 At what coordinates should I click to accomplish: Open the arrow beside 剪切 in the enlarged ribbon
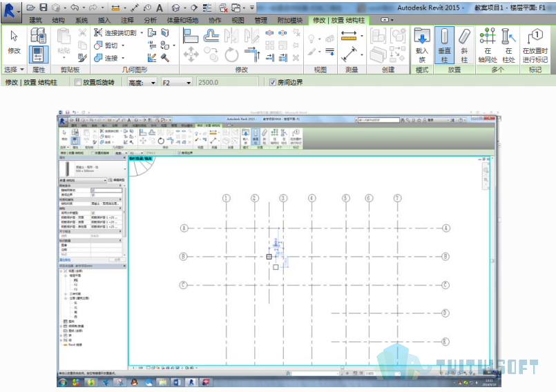[123, 46]
